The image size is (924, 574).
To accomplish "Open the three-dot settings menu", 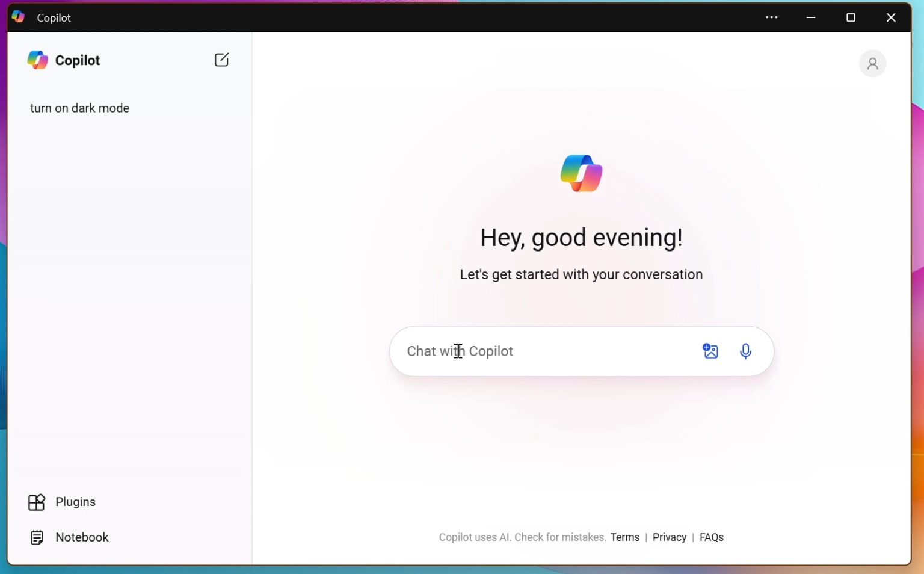I will (772, 17).
